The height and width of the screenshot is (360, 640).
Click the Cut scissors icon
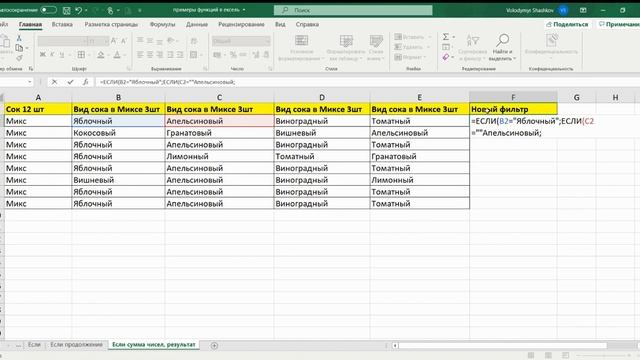click(19, 38)
